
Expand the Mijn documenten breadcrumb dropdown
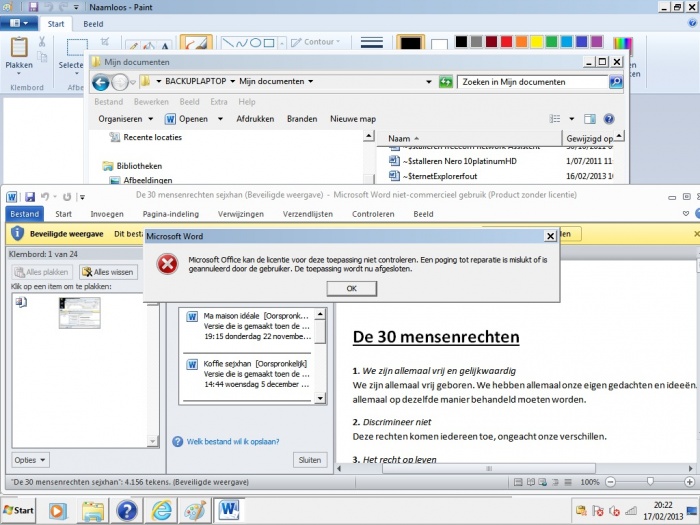pos(310,81)
